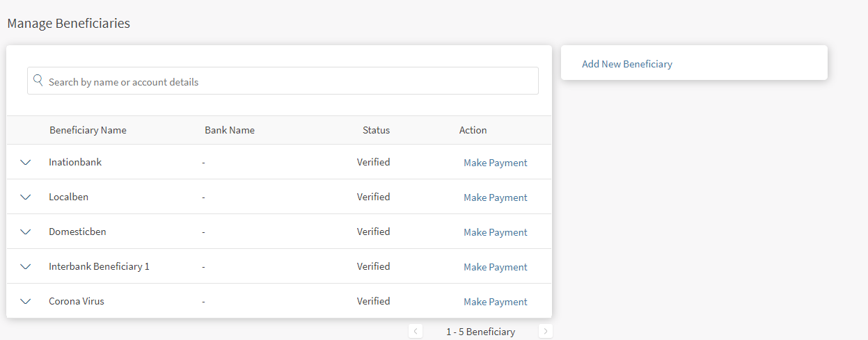
Task: Click the Status column header
Action: [376, 130]
